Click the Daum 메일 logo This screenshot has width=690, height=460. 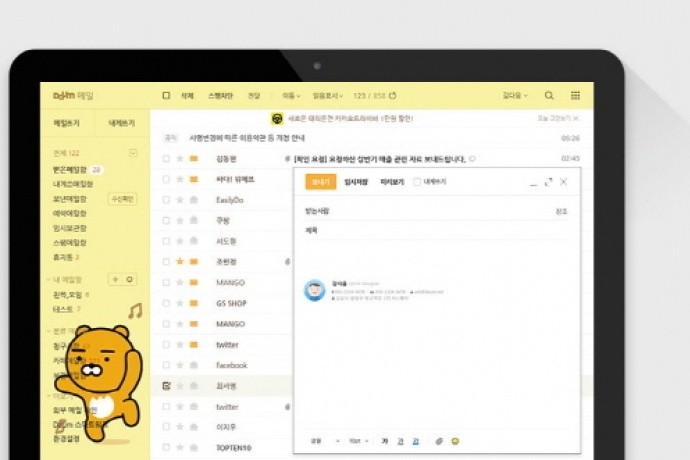tap(73, 96)
